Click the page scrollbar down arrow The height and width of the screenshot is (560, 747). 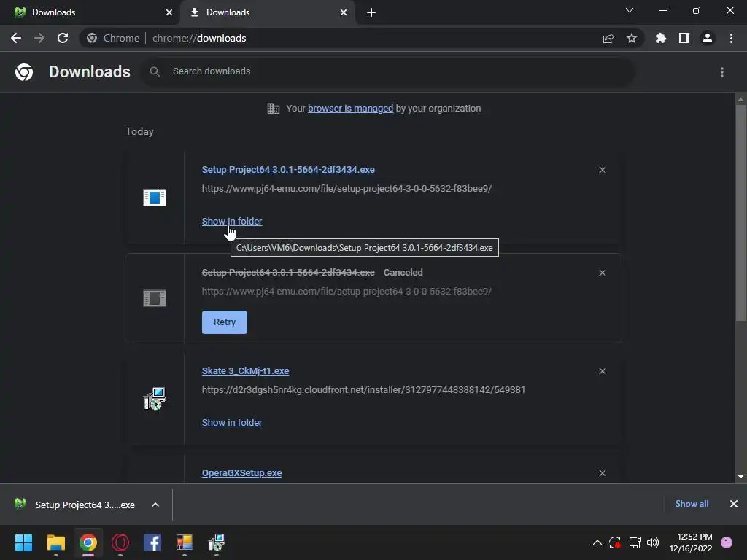click(x=740, y=477)
